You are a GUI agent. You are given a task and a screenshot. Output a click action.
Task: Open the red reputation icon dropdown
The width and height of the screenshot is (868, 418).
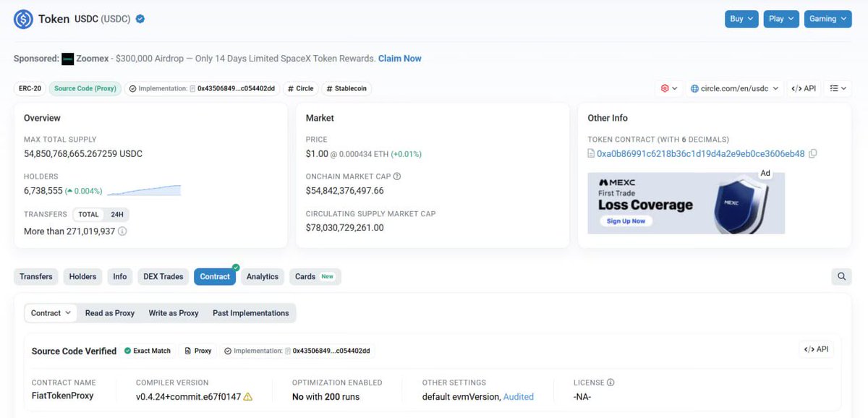click(669, 88)
